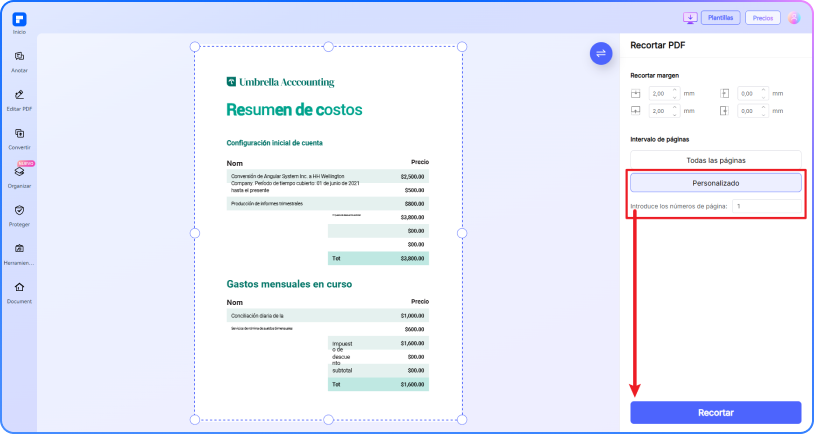Click the $800.00 price cell
Screen dimensions: 814x434
tap(414, 204)
